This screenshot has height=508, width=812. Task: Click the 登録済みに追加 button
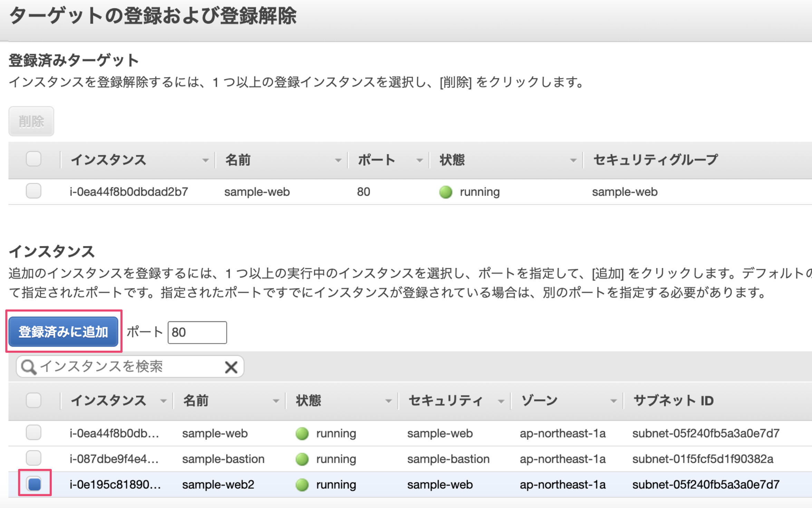tap(63, 332)
